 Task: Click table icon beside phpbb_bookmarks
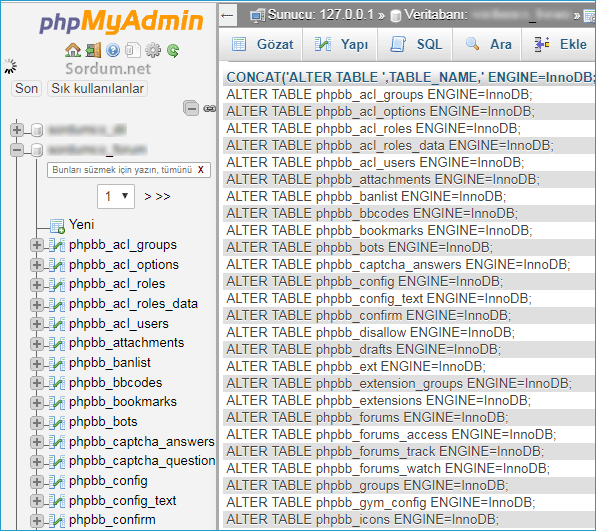57,402
